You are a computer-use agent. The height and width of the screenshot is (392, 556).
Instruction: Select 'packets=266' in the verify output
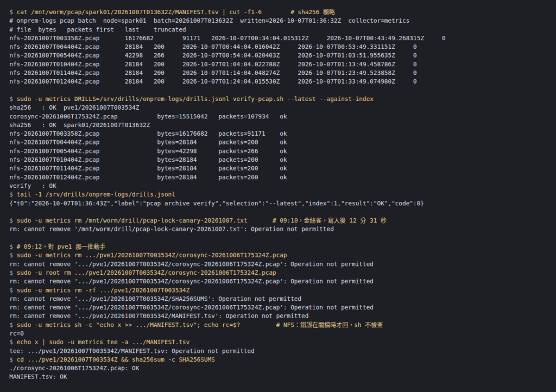[x=238, y=151]
